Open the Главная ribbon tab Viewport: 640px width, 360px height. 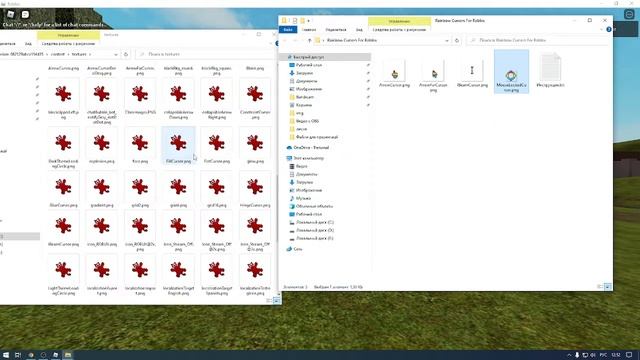click(x=309, y=29)
